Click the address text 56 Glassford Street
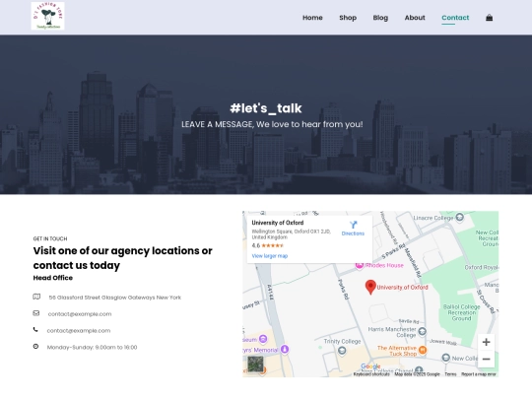 (x=115, y=298)
